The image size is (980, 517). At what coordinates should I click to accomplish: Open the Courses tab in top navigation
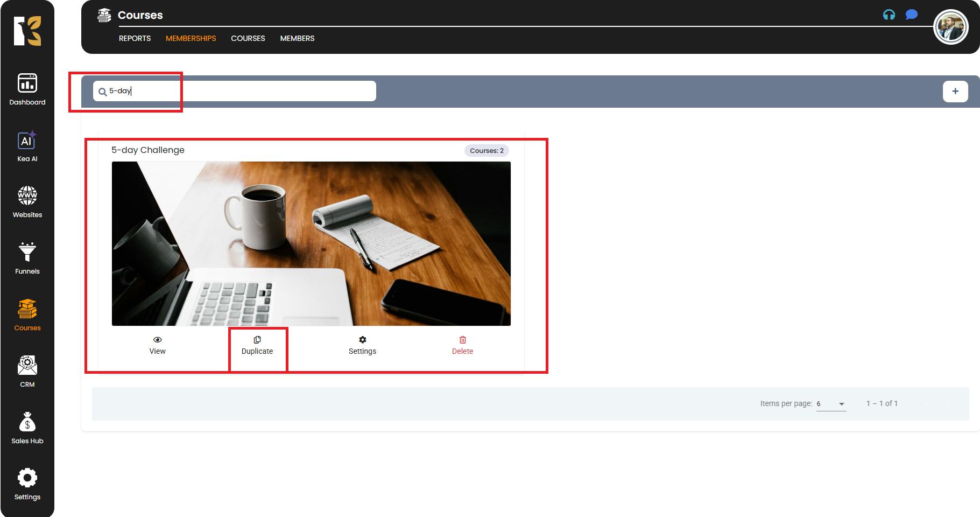(x=248, y=38)
